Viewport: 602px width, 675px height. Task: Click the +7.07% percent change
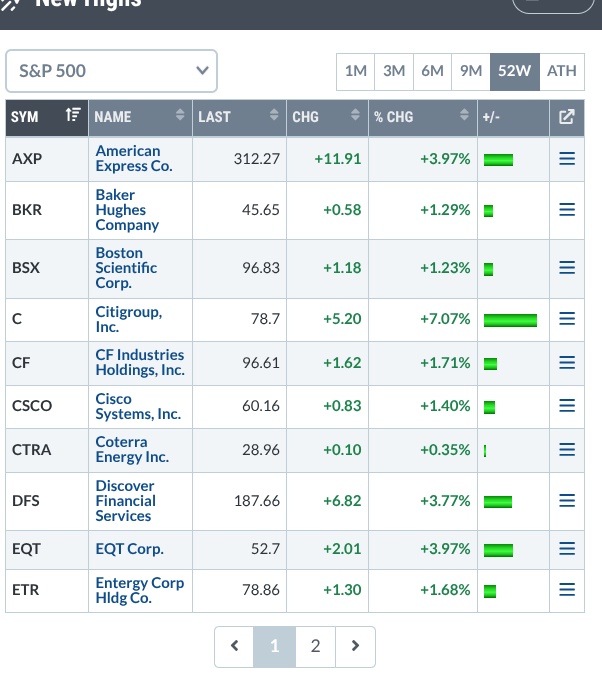pyautogui.click(x=445, y=319)
